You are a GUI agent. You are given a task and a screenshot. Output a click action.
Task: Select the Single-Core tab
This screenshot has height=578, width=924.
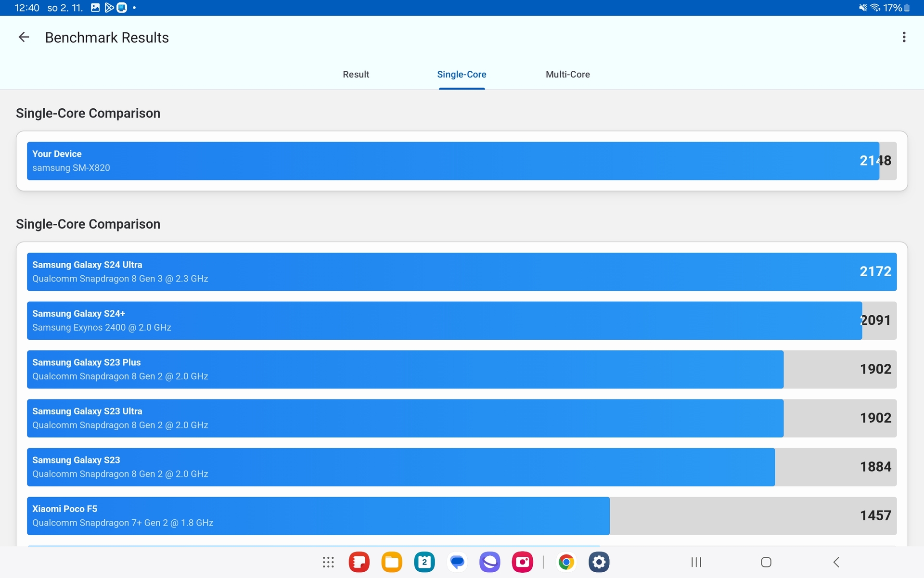tap(461, 75)
